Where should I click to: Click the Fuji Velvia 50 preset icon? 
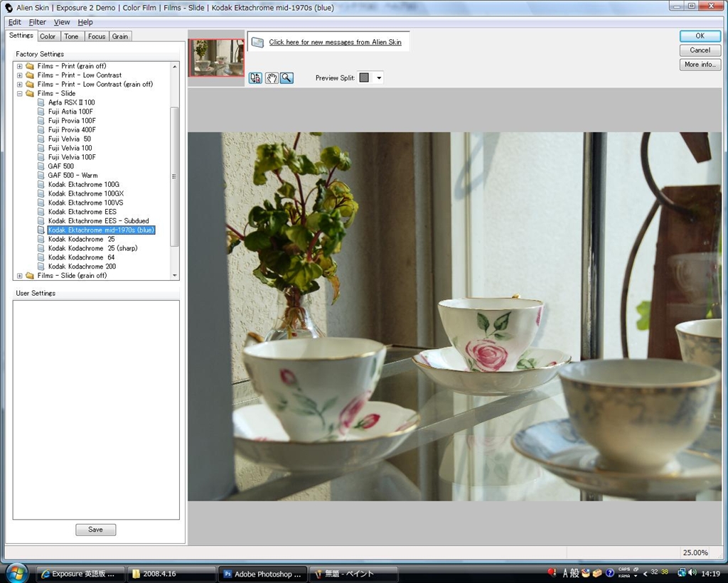click(41, 139)
